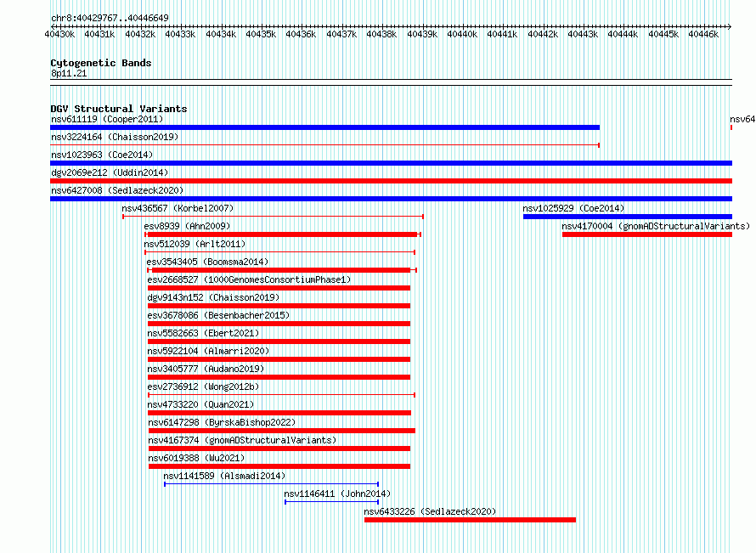Click the nsv1023963 (Coe2014) blue bar

[x=391, y=163]
